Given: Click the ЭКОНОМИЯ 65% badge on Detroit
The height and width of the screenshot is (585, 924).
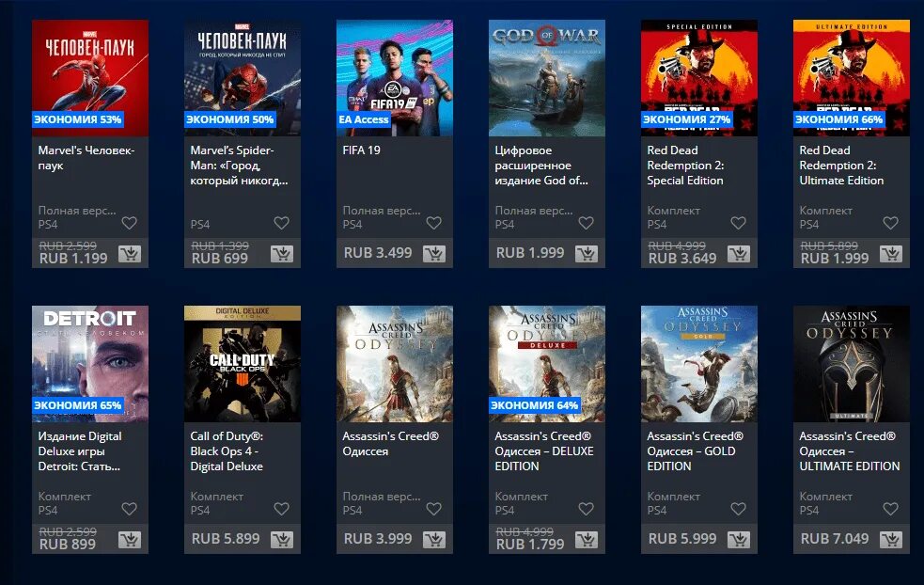Looking at the screenshot, I should coord(78,405).
